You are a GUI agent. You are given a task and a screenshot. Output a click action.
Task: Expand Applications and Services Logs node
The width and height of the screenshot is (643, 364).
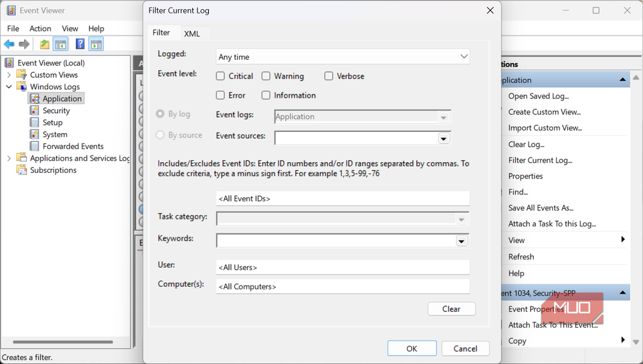(x=9, y=158)
